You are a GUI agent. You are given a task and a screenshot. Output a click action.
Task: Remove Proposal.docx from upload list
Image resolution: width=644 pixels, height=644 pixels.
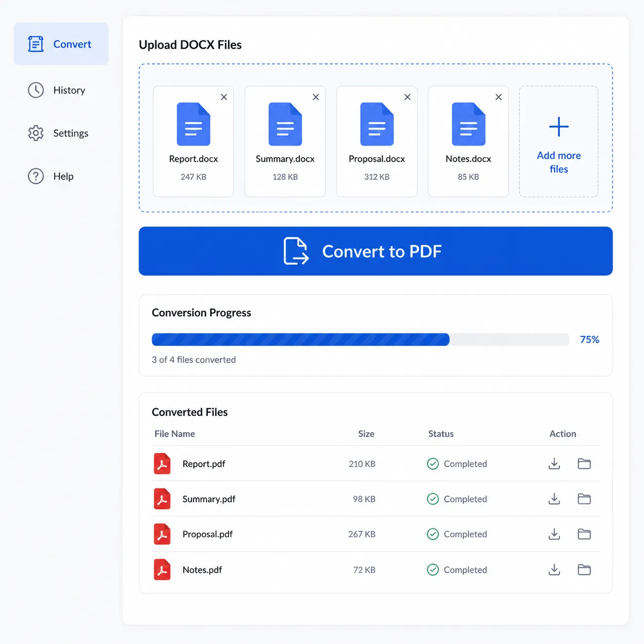(x=407, y=97)
